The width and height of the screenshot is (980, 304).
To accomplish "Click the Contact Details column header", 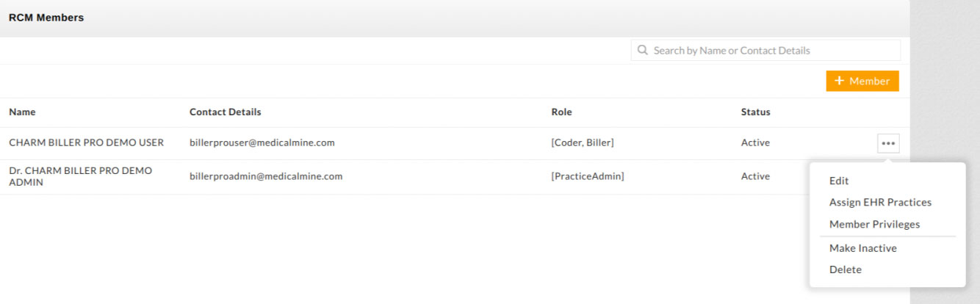I will [225, 112].
